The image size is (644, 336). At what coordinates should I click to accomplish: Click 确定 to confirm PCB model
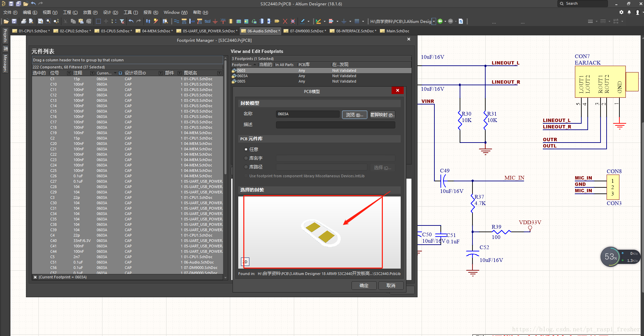pos(364,285)
